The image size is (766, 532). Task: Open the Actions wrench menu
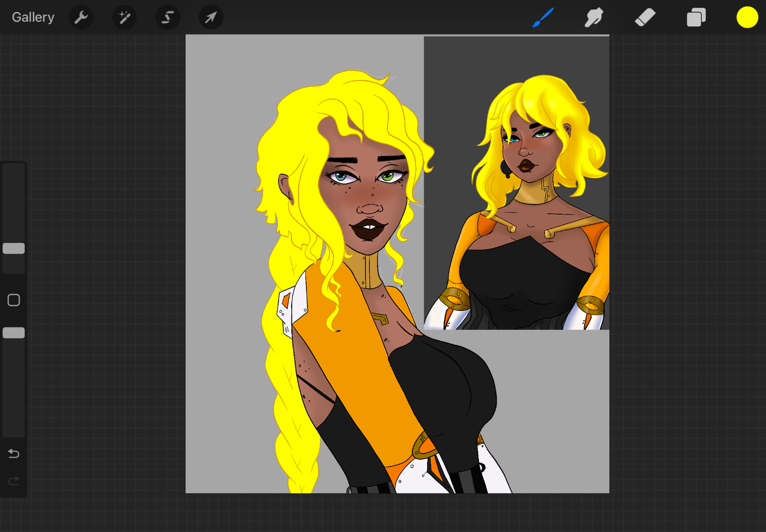[81, 18]
